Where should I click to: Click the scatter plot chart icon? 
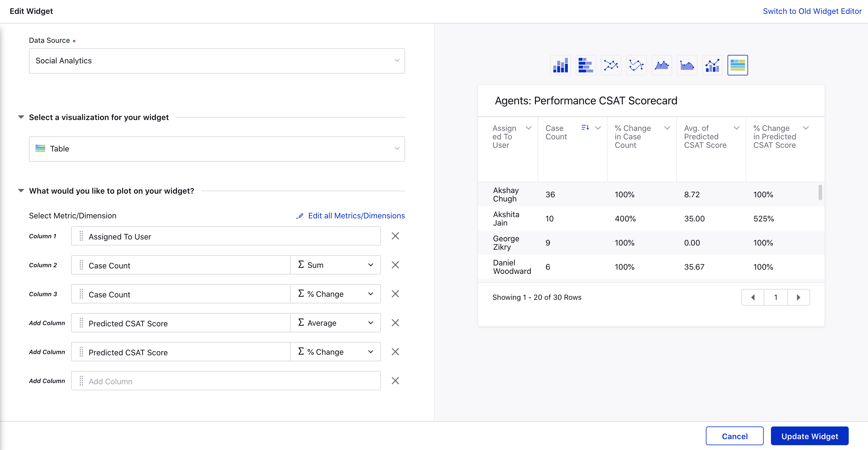[610, 64]
